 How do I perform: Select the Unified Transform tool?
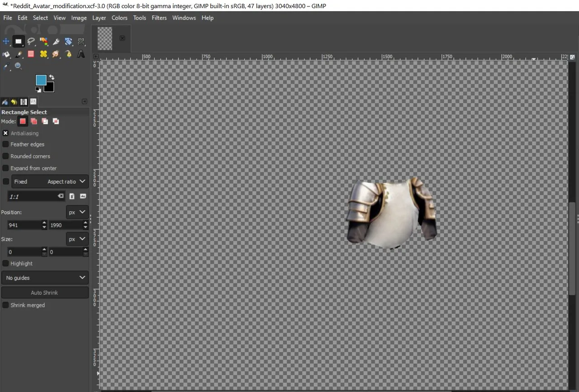pyautogui.click(x=68, y=42)
